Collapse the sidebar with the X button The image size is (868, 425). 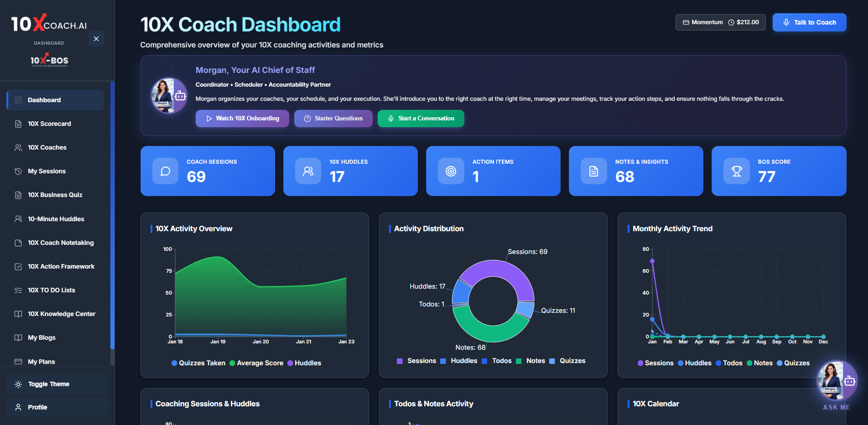click(96, 39)
